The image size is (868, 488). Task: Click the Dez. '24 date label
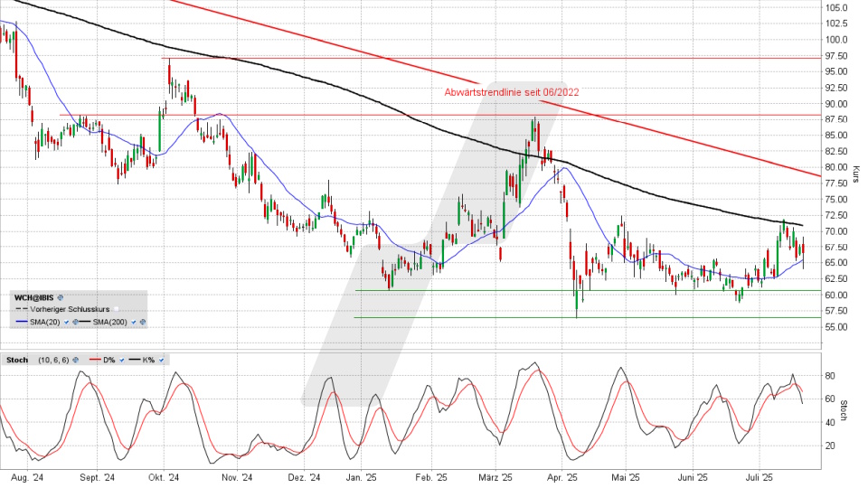point(304,477)
